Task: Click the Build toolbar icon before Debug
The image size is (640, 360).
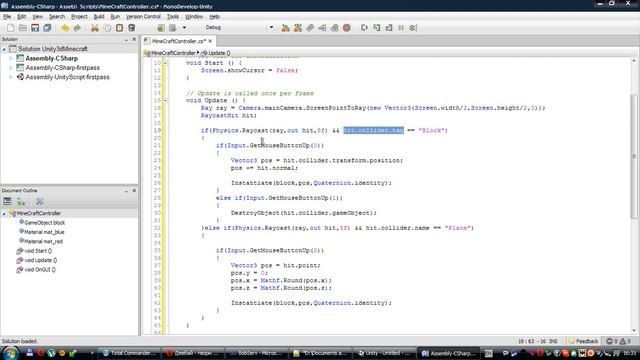Action: coord(161,28)
